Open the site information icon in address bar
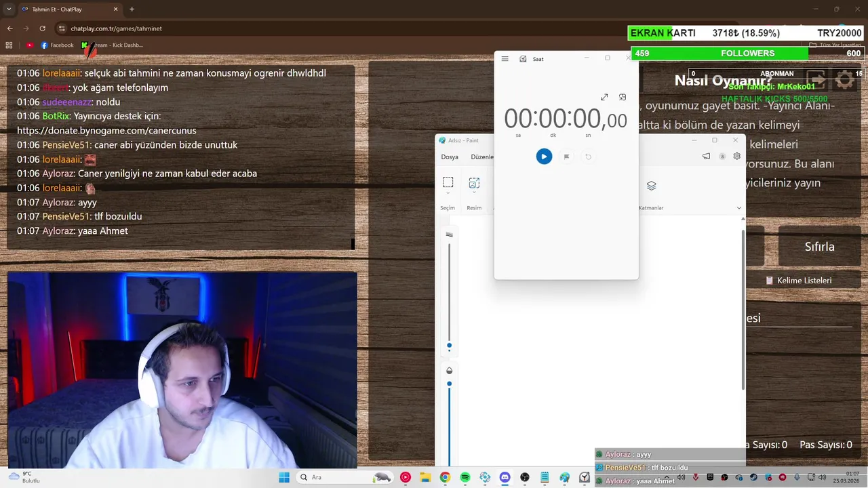The width and height of the screenshot is (868, 488). click(x=62, y=28)
